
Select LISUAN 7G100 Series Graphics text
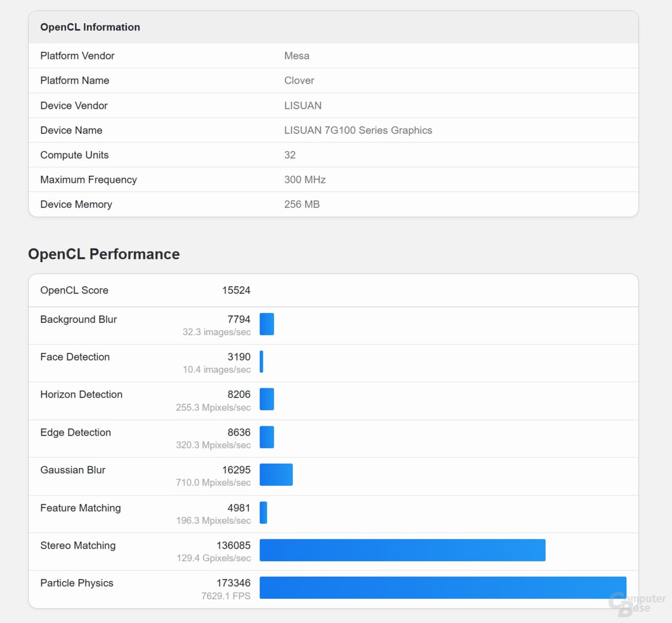(358, 130)
